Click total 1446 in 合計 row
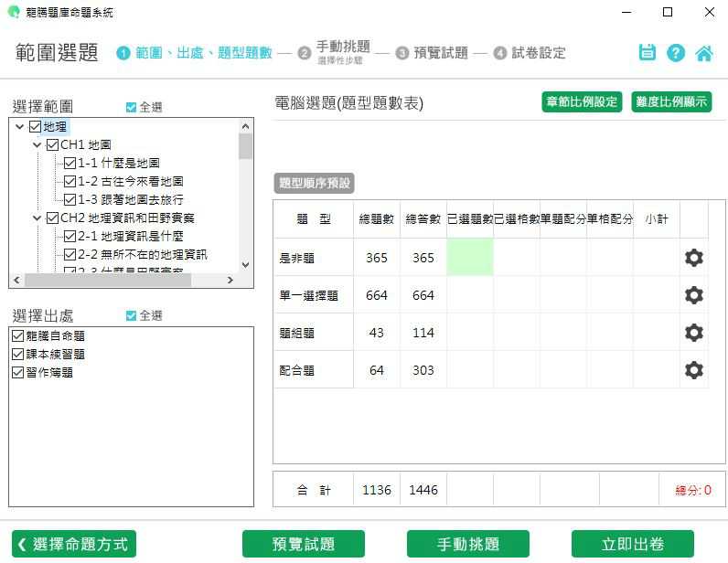728x563 pixels. [423, 490]
